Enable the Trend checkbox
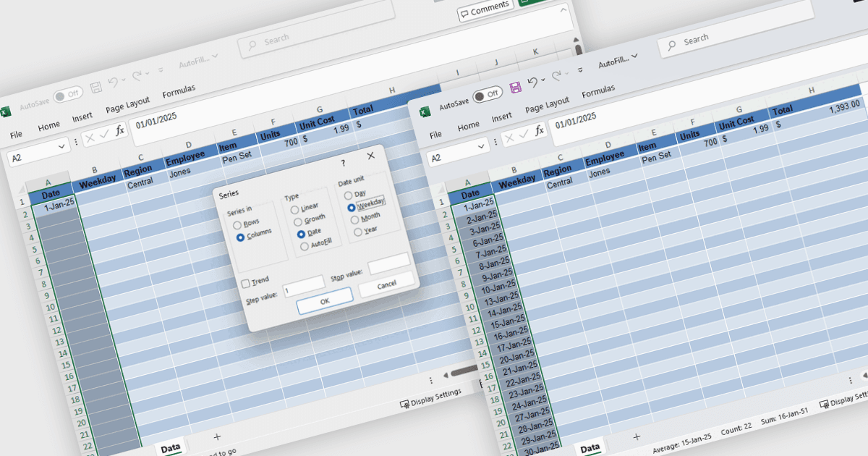 point(246,283)
